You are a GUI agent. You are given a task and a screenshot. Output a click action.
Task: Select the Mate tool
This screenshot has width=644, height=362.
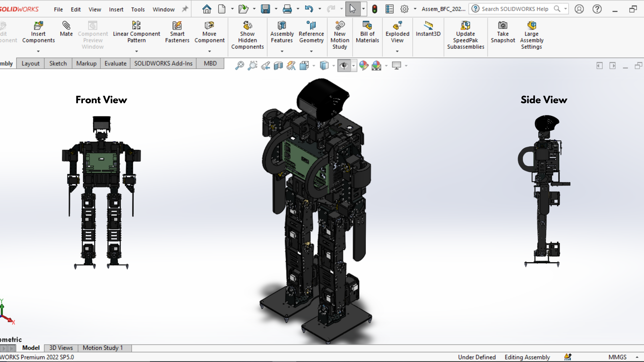click(66, 29)
